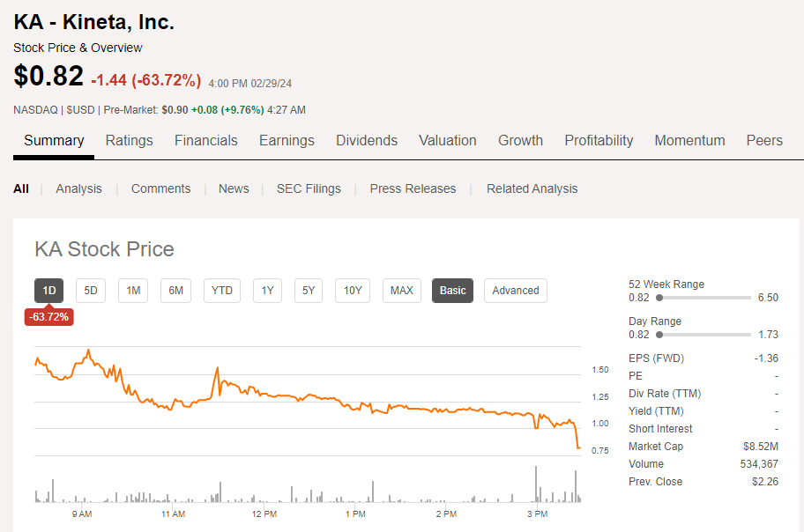The height and width of the screenshot is (532, 804).
Task: View Press Releases filter
Action: [413, 188]
